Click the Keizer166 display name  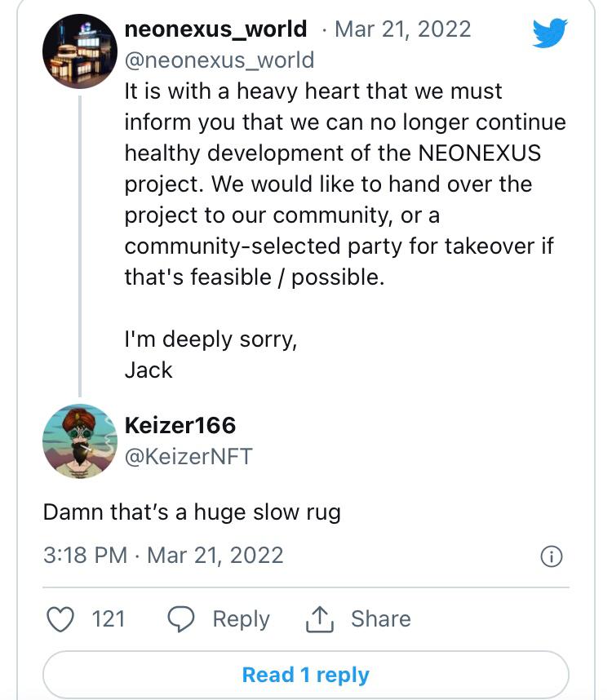pyautogui.click(x=180, y=425)
